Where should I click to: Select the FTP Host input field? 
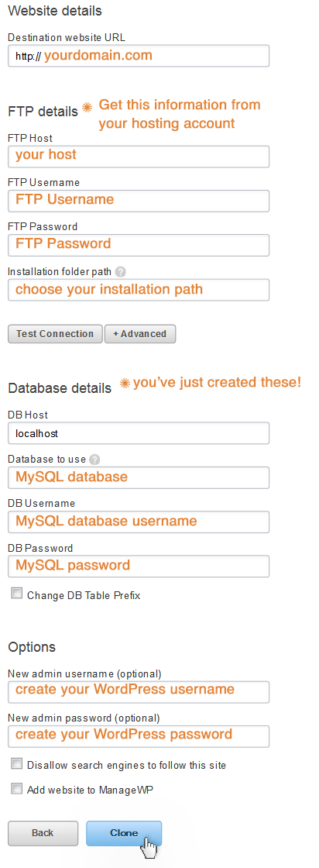139,157
